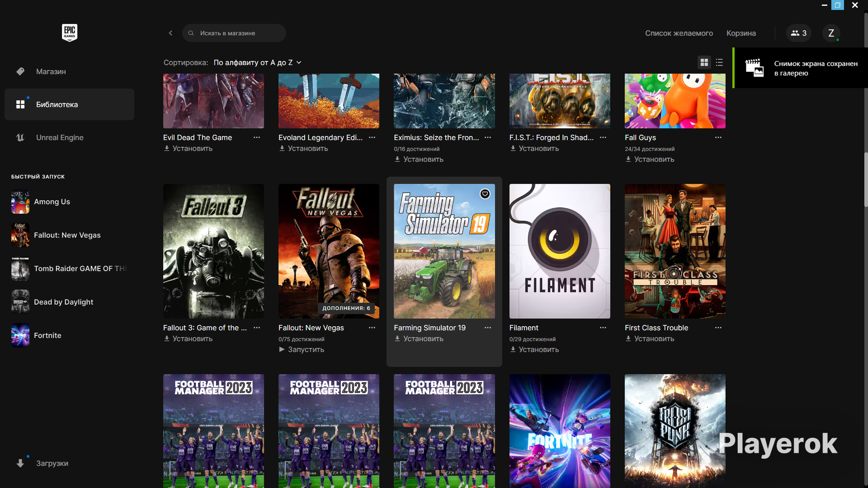Open Fallout: New Vegas cover art

(329, 251)
